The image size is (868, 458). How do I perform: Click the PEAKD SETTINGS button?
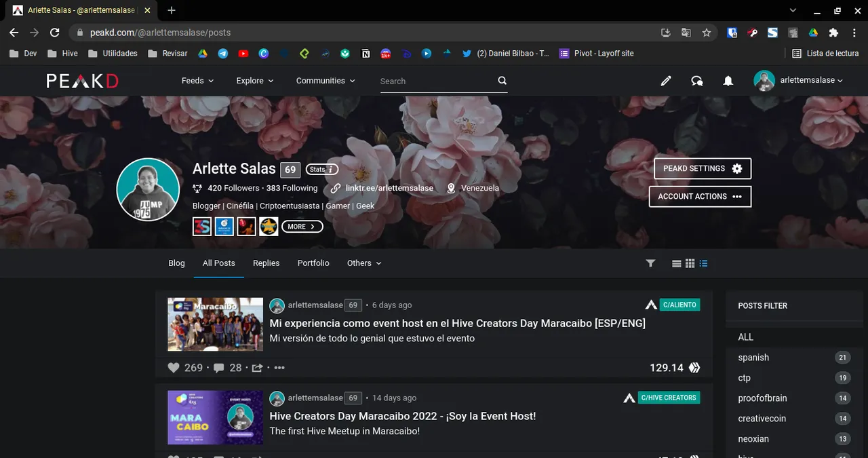coord(703,168)
